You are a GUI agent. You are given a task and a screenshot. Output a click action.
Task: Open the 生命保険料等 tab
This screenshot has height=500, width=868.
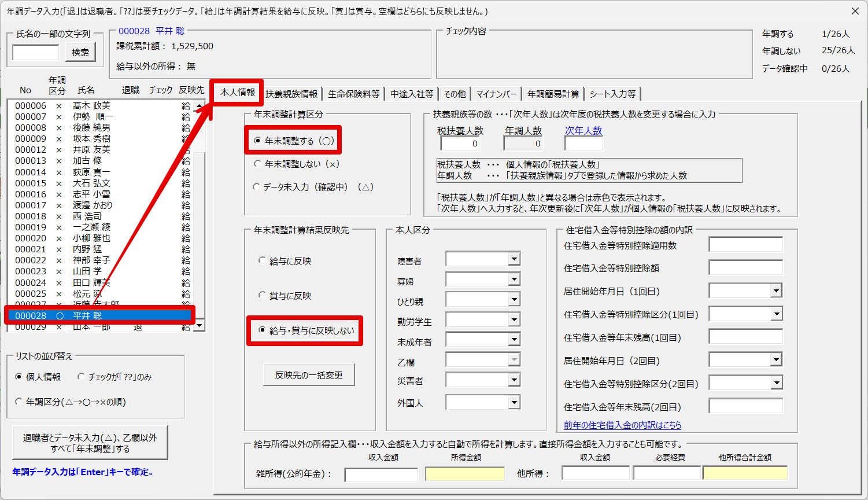[353, 94]
